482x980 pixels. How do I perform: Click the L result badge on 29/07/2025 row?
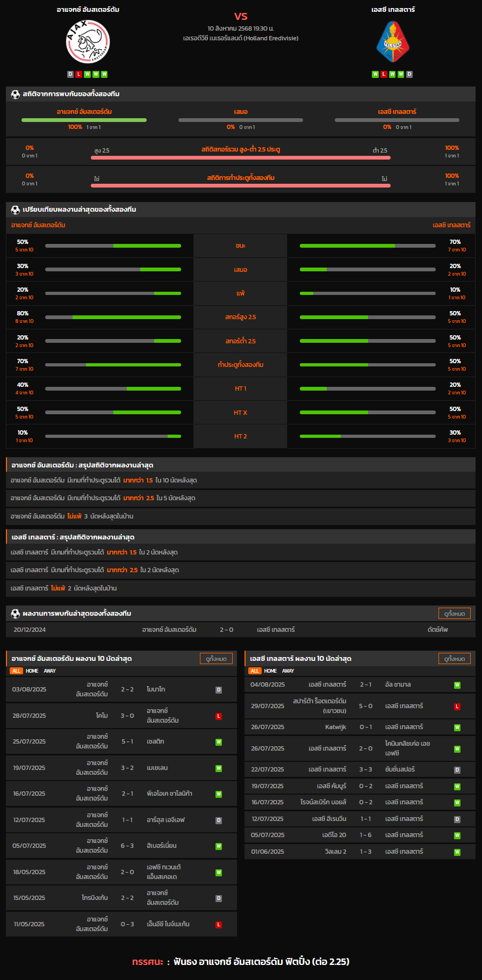pos(457,707)
